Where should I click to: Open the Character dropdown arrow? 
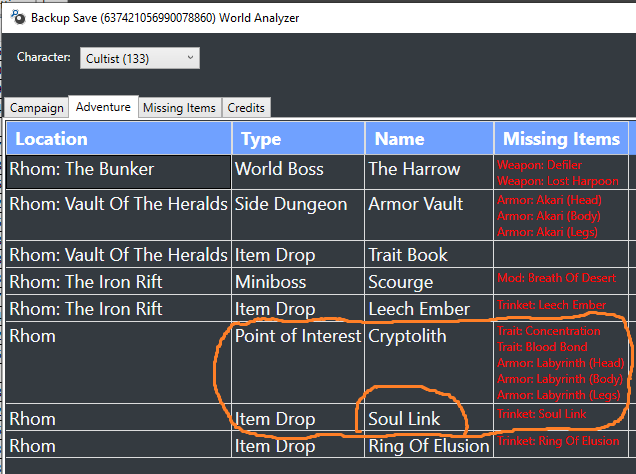pos(190,58)
